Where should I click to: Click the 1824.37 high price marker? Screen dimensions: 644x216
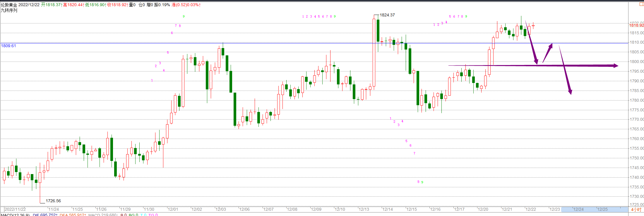click(387, 15)
